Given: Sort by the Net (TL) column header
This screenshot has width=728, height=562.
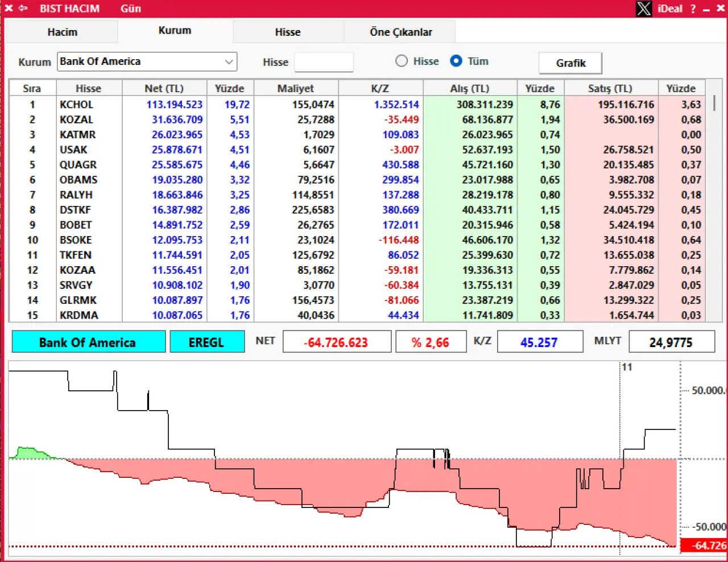Looking at the screenshot, I should [x=164, y=88].
